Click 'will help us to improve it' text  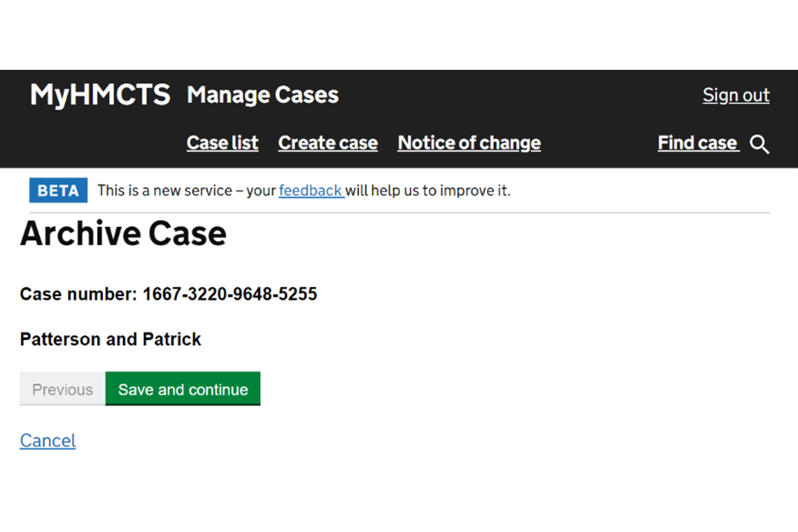point(428,190)
